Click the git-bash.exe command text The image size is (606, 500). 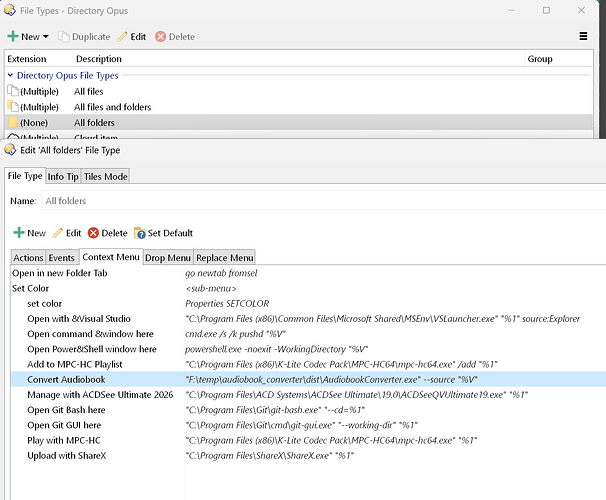(275, 410)
